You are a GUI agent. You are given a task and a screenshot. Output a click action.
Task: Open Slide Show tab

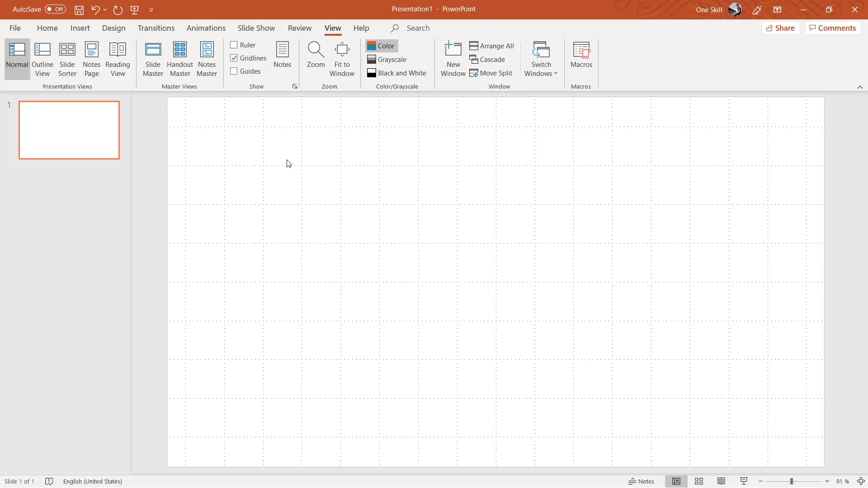256,28
